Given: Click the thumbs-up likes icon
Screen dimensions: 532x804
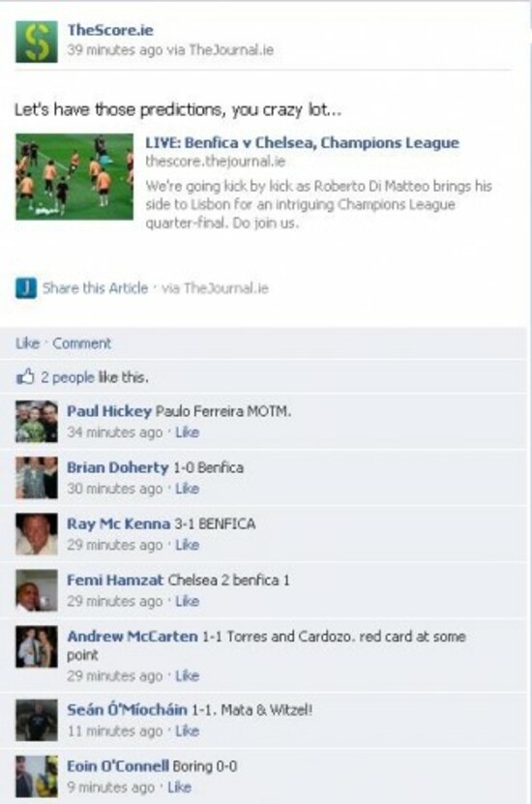Looking at the screenshot, I should [25, 377].
